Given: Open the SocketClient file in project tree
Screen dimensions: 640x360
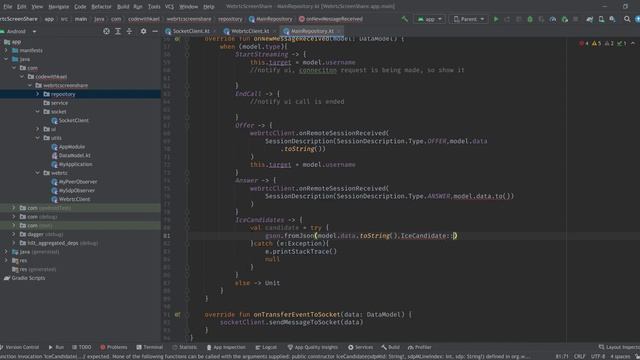Looking at the screenshot, I should 70,120.
